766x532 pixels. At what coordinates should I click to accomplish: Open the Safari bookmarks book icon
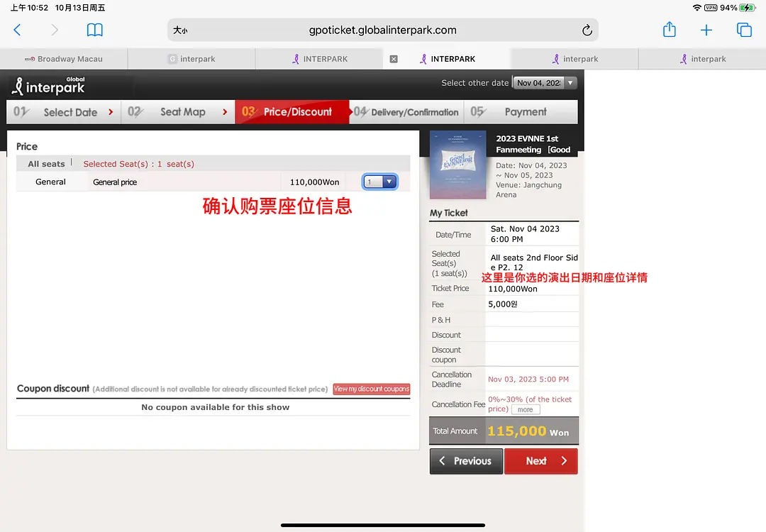(x=95, y=31)
